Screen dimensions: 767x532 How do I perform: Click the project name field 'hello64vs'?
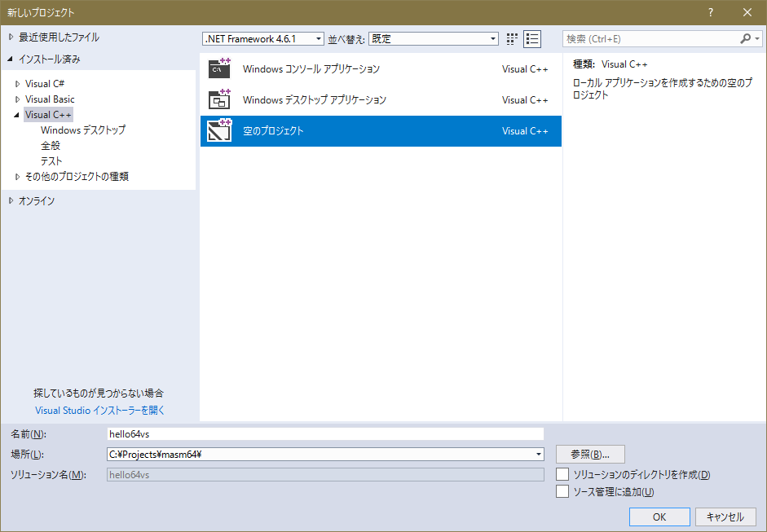(325, 433)
